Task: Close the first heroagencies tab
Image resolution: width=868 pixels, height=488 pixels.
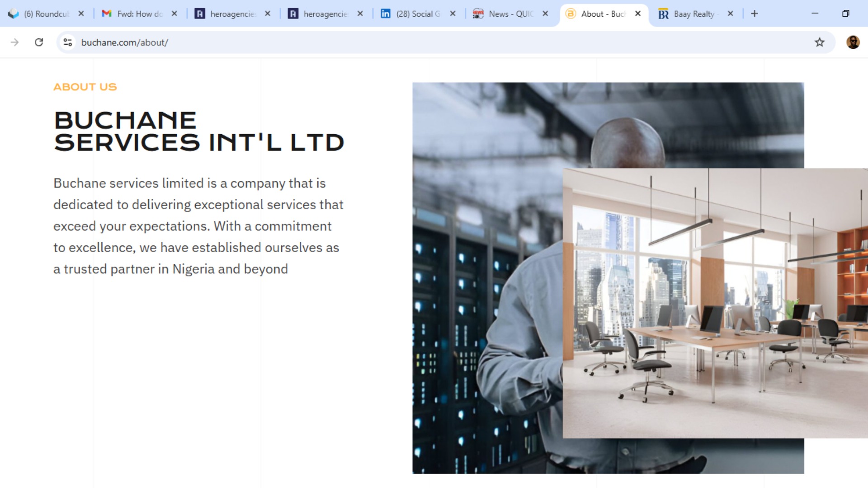Action: (268, 14)
